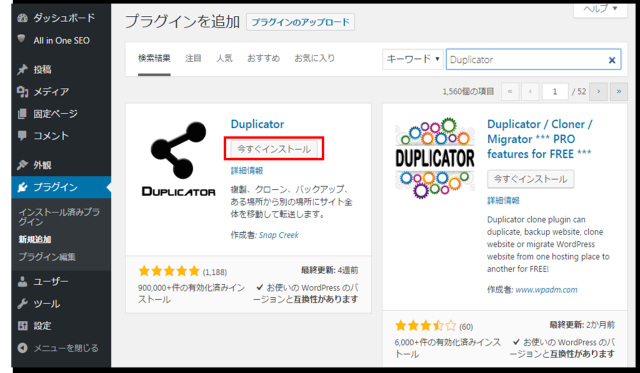The image size is (640, 373).
Task: Open the 投稿 menu
Action: pos(61,70)
